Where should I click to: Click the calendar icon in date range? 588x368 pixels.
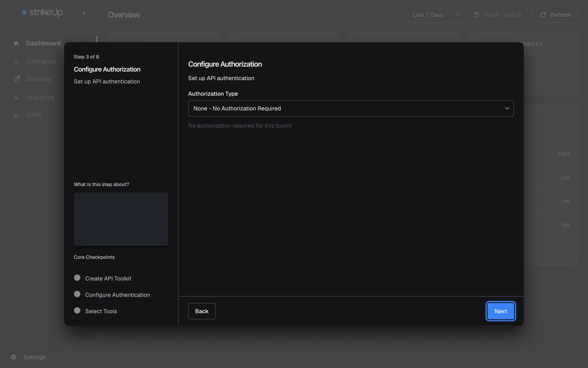click(x=476, y=15)
